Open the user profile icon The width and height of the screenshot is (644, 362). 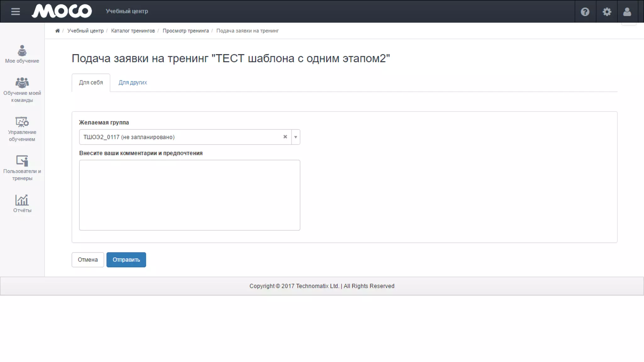(627, 12)
